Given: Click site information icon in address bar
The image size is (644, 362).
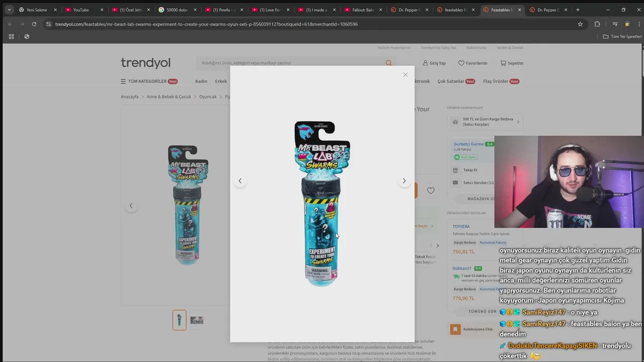Looking at the screenshot, I should [x=48, y=24].
